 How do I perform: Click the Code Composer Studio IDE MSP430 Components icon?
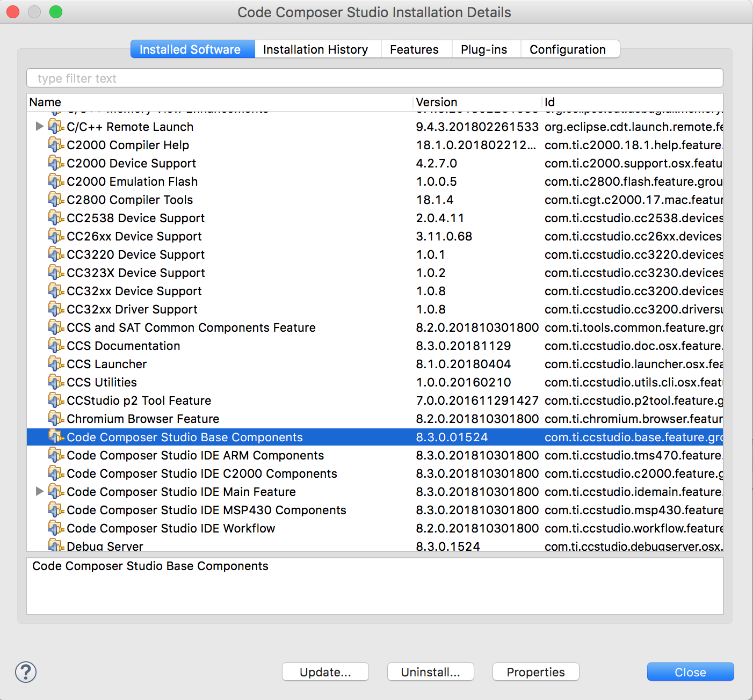56,510
